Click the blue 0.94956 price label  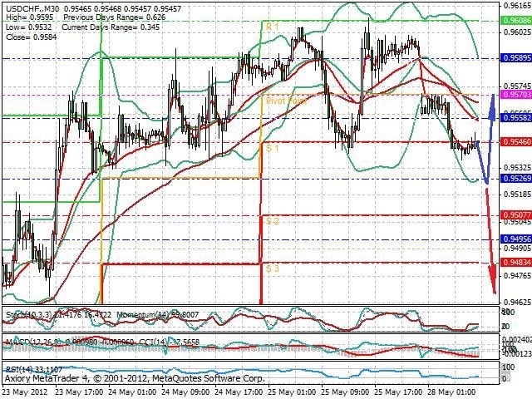pos(516,239)
